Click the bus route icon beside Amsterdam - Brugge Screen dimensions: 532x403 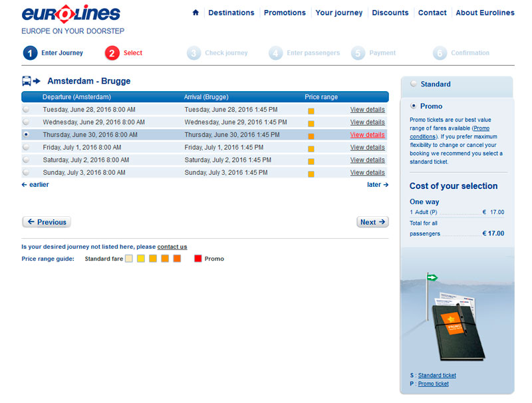(31, 81)
